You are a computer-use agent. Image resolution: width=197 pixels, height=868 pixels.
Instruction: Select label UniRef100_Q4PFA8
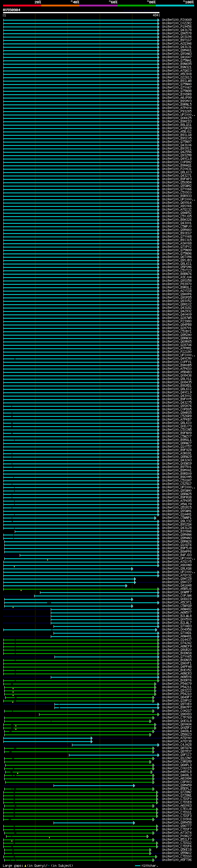click(x=176, y=667)
